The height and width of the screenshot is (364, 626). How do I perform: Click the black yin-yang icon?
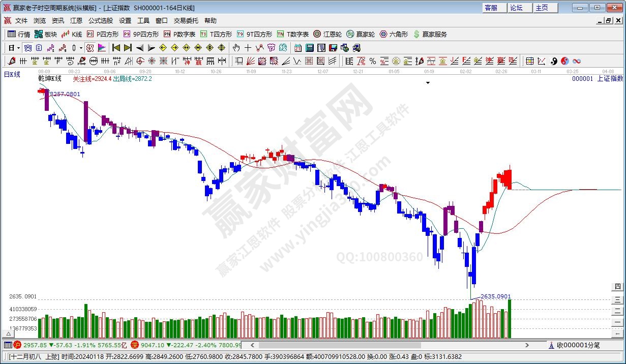[553, 61]
